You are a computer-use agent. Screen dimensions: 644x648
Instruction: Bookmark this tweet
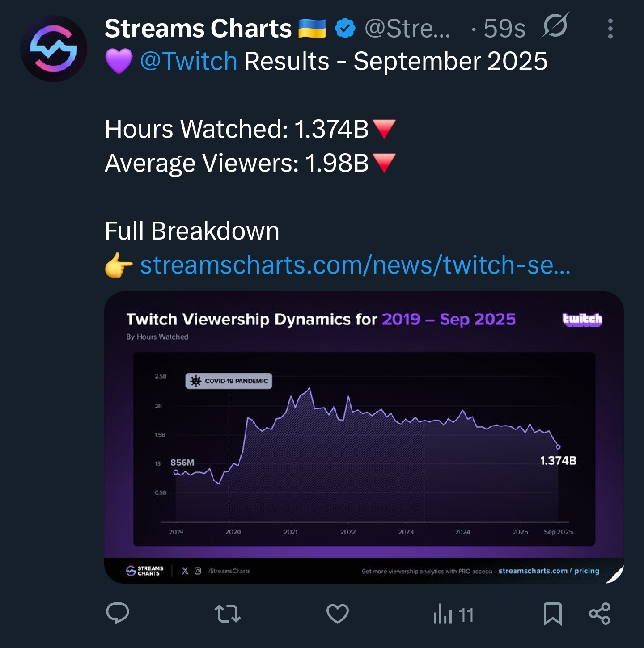(x=552, y=614)
